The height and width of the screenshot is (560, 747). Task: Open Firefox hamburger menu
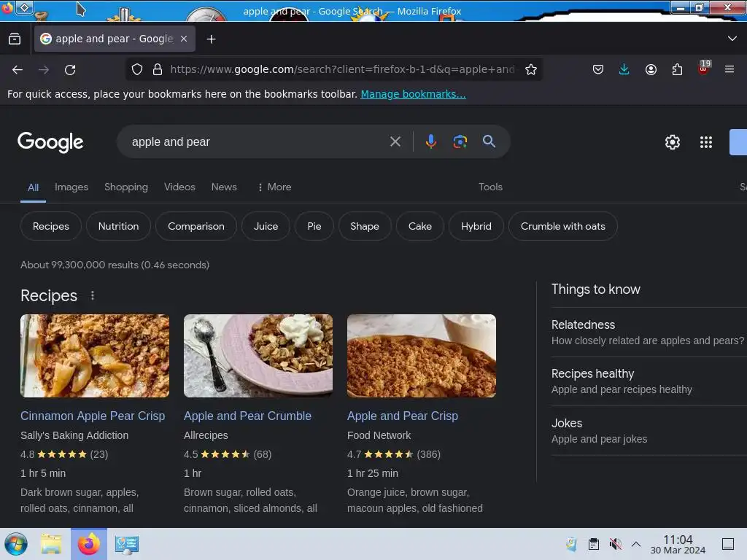[729, 69]
